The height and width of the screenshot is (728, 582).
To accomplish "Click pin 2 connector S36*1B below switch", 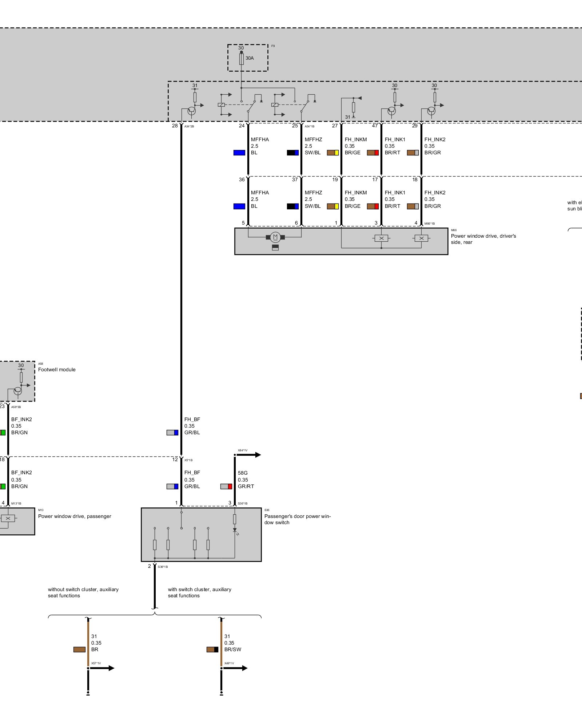I will pos(155,566).
